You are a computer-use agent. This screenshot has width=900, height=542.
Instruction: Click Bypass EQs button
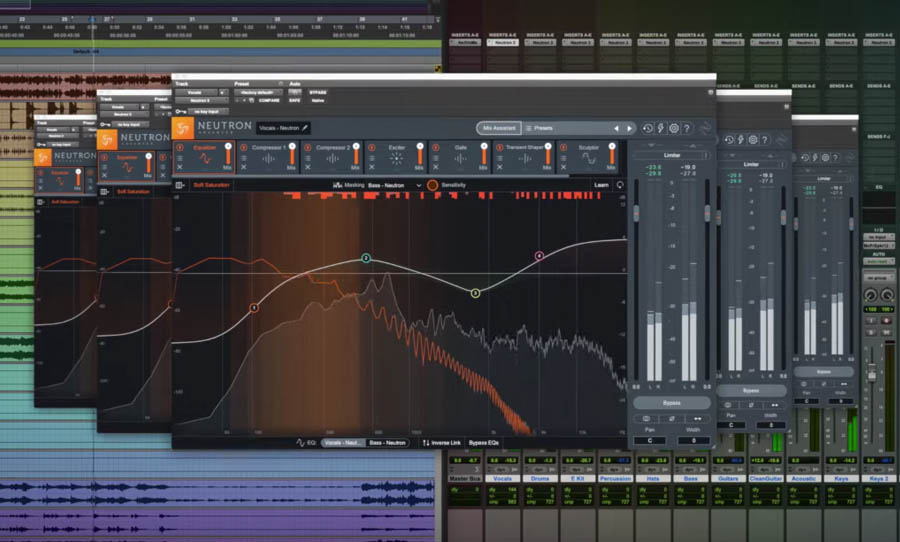484,443
